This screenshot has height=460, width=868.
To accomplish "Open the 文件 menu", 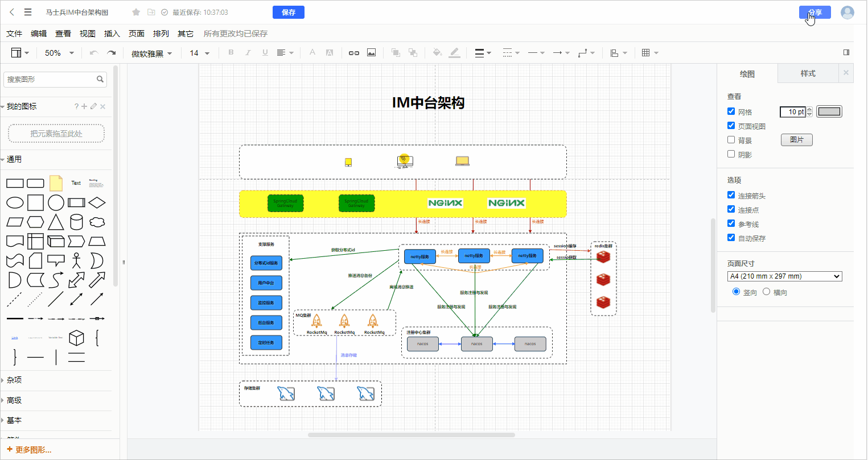I will coord(14,34).
